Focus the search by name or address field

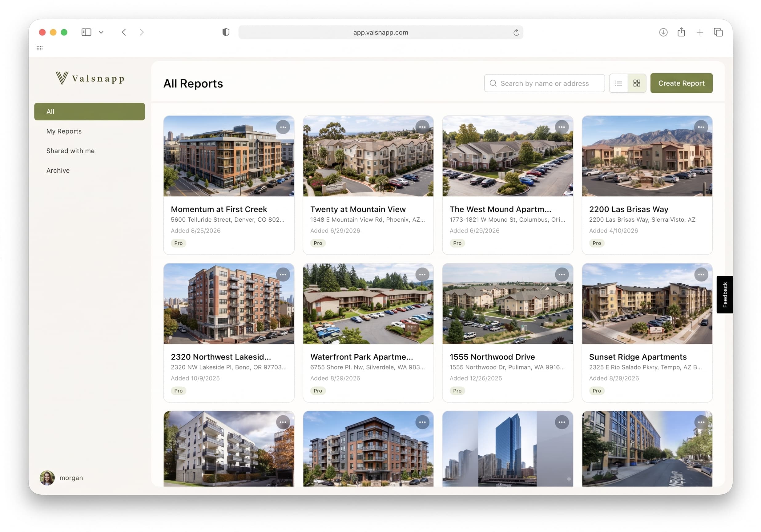(x=544, y=83)
